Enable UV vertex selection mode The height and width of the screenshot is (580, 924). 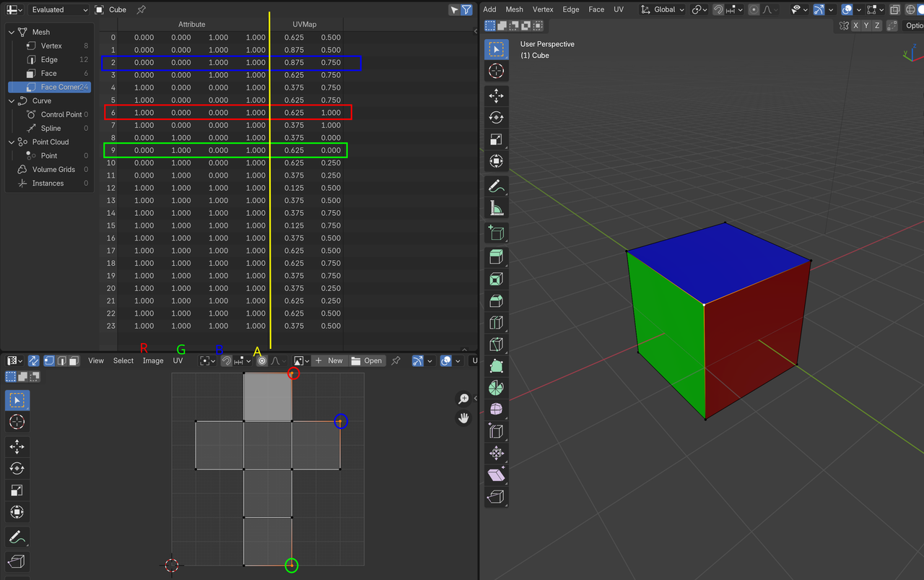click(x=50, y=360)
